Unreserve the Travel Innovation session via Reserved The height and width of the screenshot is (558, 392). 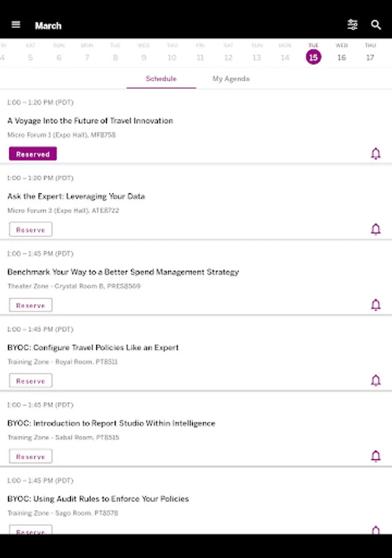pyautogui.click(x=33, y=154)
